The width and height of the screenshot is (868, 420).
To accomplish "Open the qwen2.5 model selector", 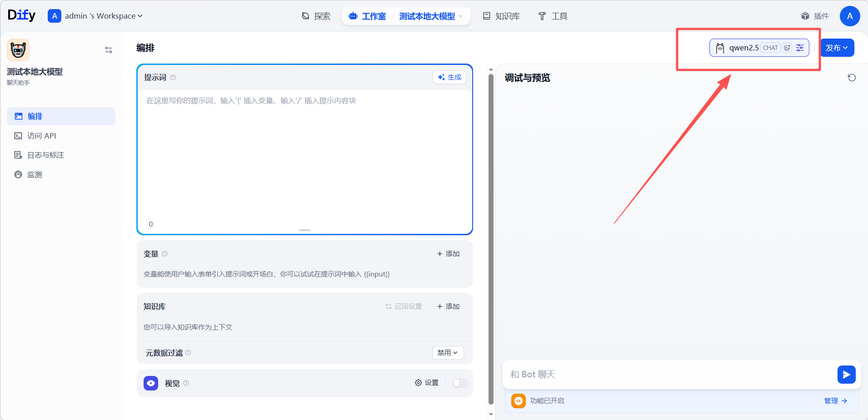I will click(759, 48).
